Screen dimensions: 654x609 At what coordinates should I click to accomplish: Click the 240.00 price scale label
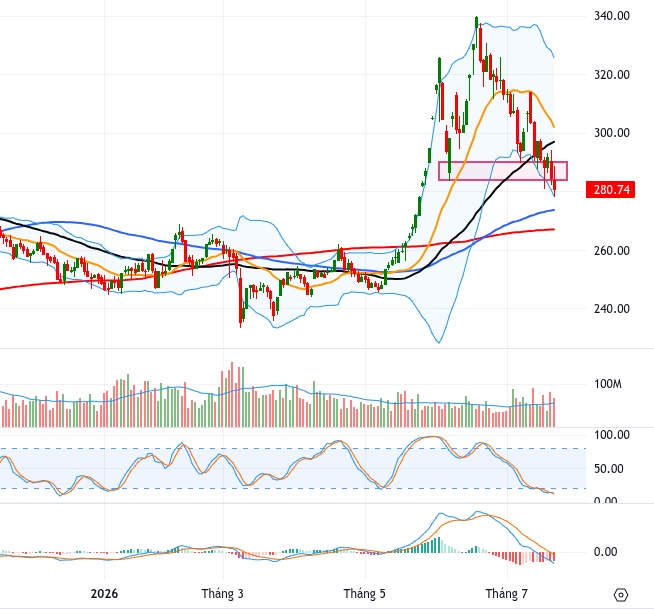point(612,309)
